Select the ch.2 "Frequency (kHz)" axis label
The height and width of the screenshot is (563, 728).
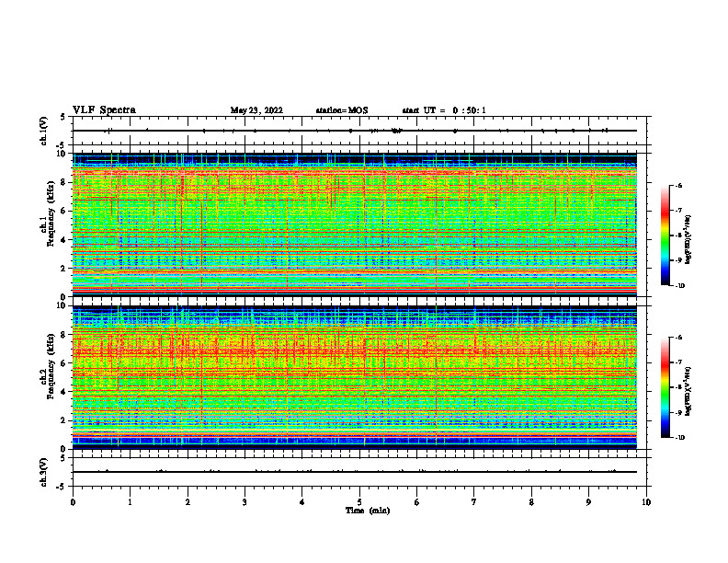[x=51, y=366]
